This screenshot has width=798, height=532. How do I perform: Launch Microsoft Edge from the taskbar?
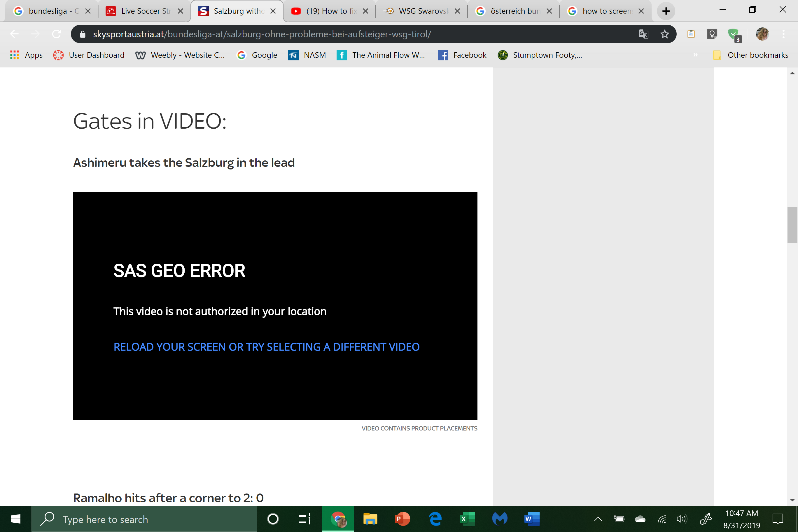[x=435, y=519]
